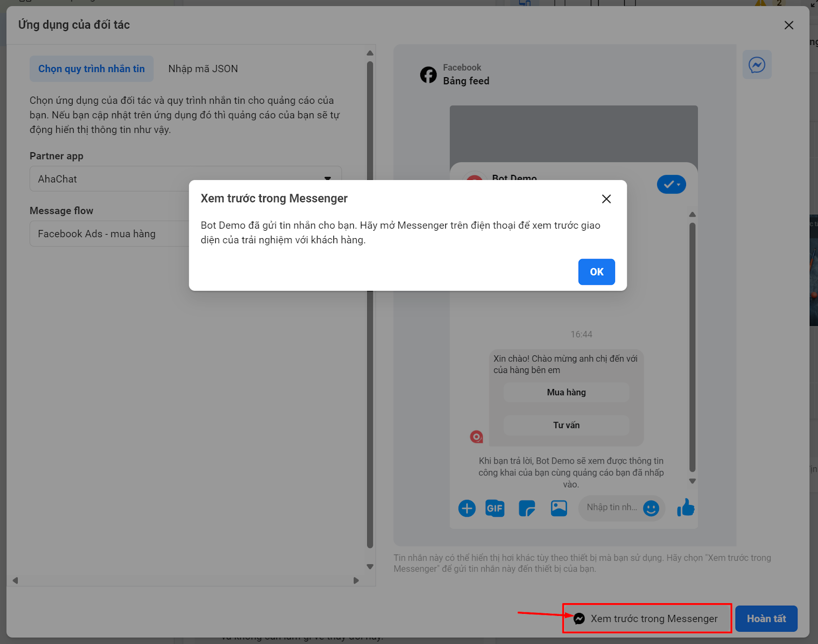Click the chat preview scroll up arrow
The image size is (818, 644).
[x=692, y=214]
